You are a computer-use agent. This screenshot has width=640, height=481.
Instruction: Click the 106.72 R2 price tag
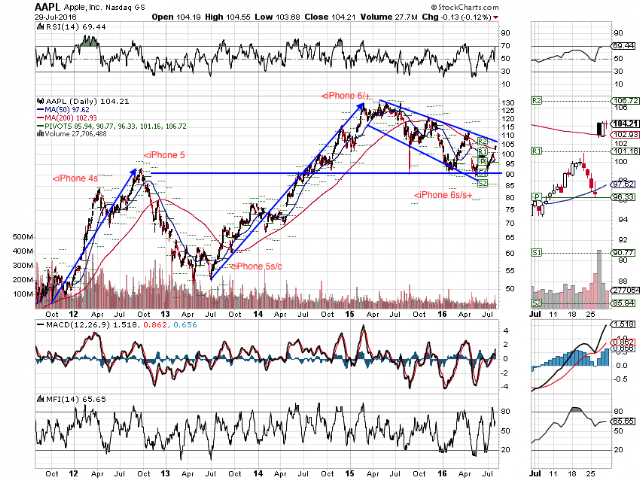[x=624, y=100]
